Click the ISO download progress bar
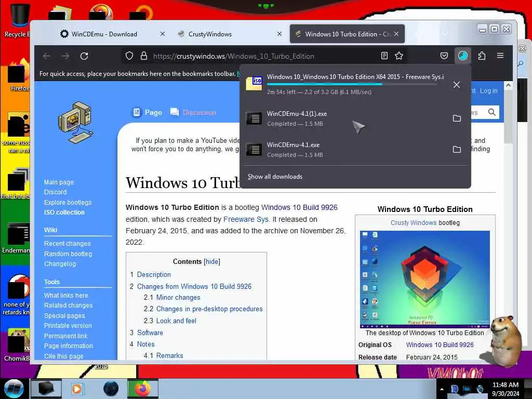The height and width of the screenshot is (399, 532). [352, 84]
